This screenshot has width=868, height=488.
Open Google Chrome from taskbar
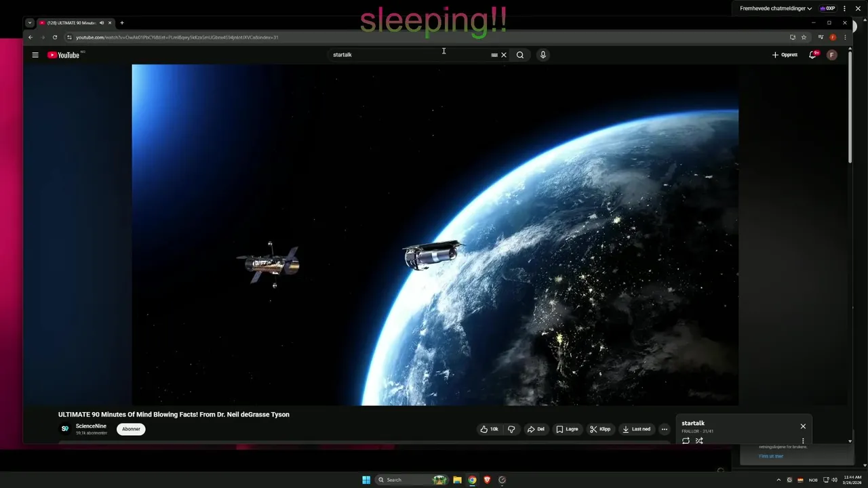pos(473,480)
